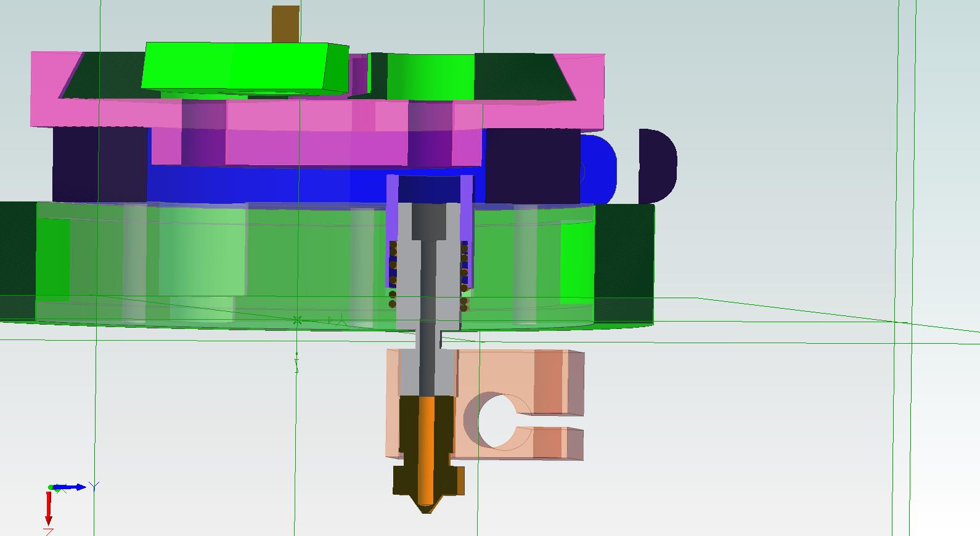Select the sketch origin cross marker
The image size is (980, 536).
tap(297, 320)
